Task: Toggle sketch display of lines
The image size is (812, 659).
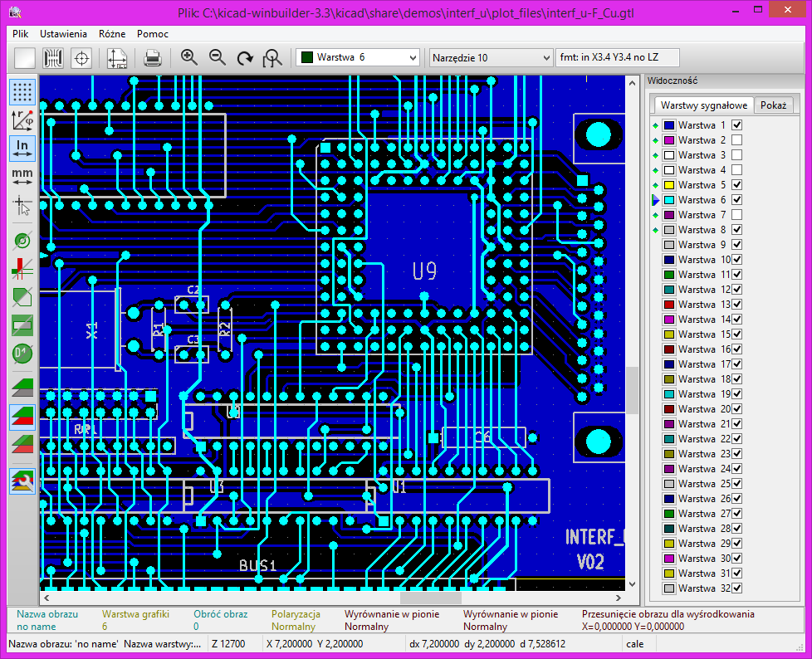Action: click(22, 269)
